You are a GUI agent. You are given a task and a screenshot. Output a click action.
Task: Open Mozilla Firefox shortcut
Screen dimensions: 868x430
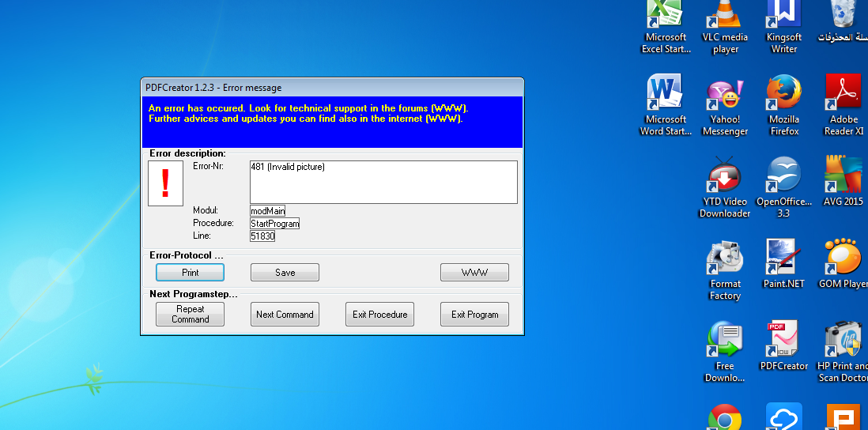(784, 105)
